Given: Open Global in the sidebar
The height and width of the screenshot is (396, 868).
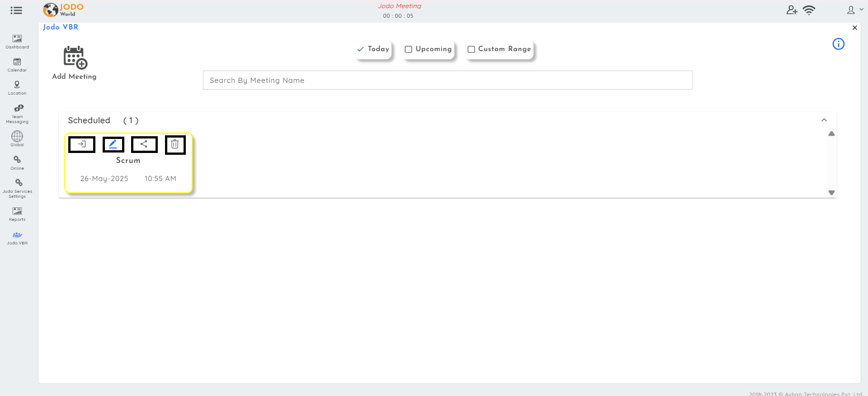Looking at the screenshot, I should [x=17, y=139].
